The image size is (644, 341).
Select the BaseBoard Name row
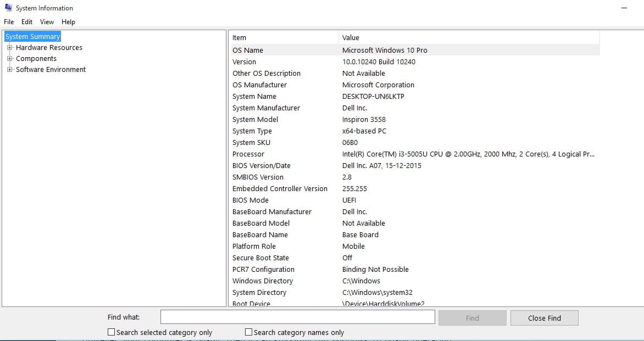coord(415,234)
